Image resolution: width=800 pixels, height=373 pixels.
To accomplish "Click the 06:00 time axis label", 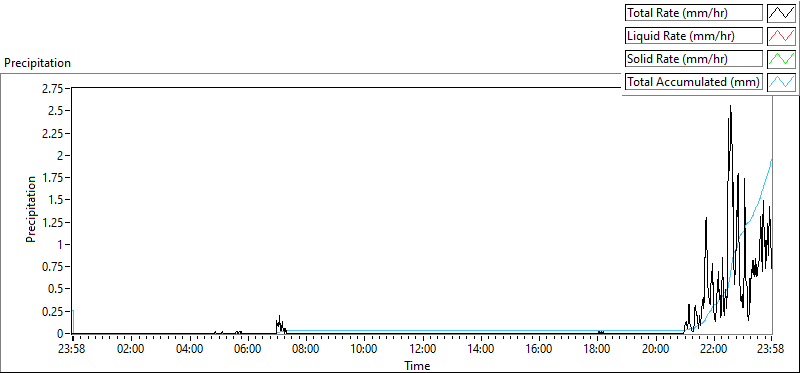I will (248, 350).
